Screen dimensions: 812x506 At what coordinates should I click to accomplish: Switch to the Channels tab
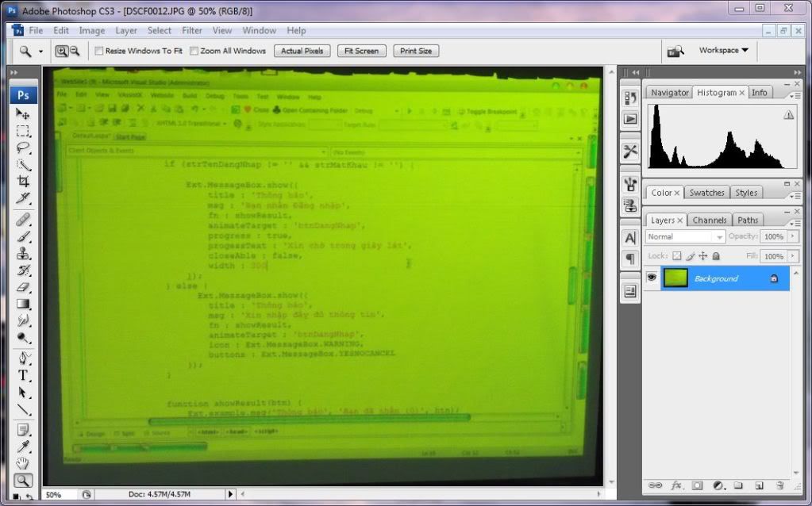pyautogui.click(x=709, y=220)
